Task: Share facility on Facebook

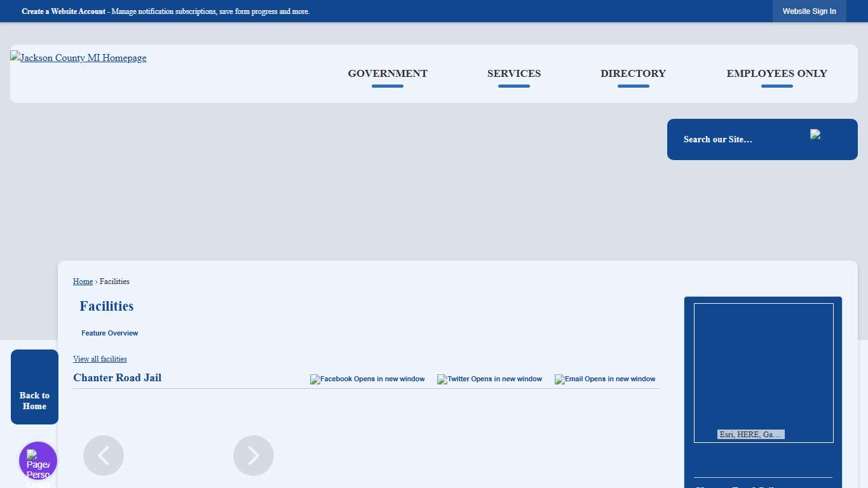Action: 367,379
